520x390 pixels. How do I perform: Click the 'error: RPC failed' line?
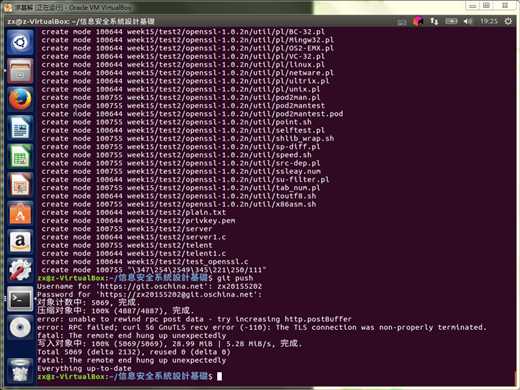click(x=262, y=327)
